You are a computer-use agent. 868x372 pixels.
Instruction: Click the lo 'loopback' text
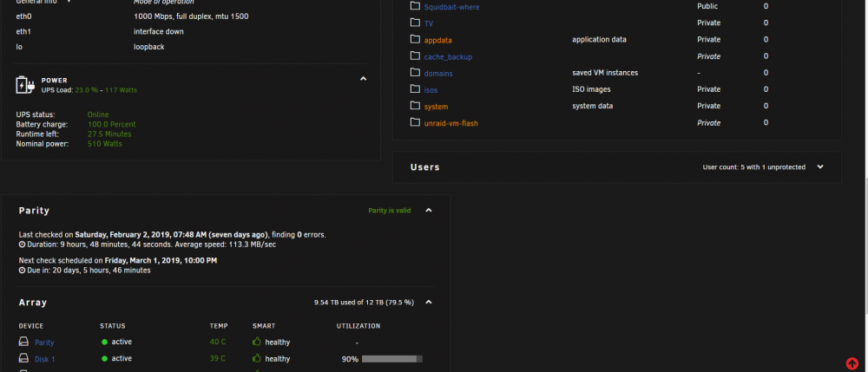pos(149,47)
